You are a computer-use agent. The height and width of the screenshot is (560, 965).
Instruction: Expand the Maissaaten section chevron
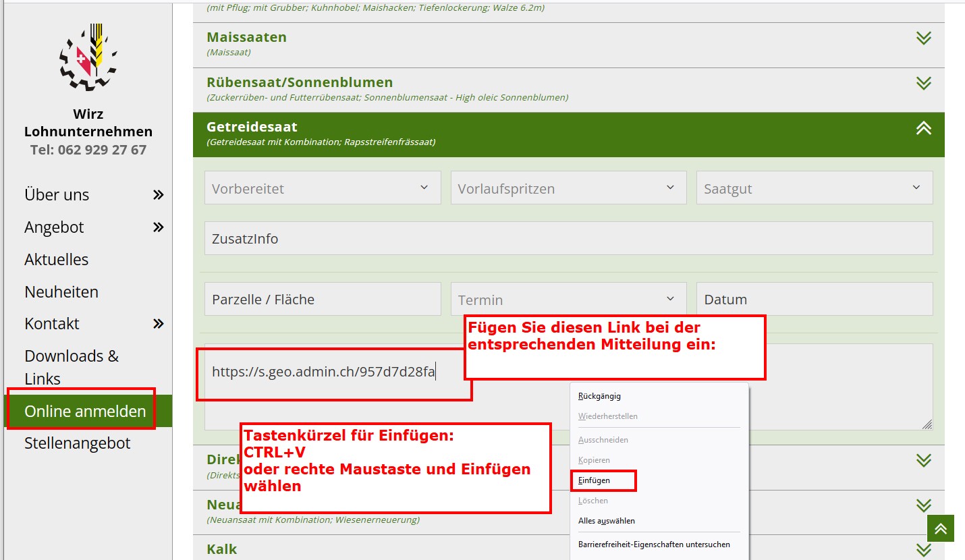923,38
